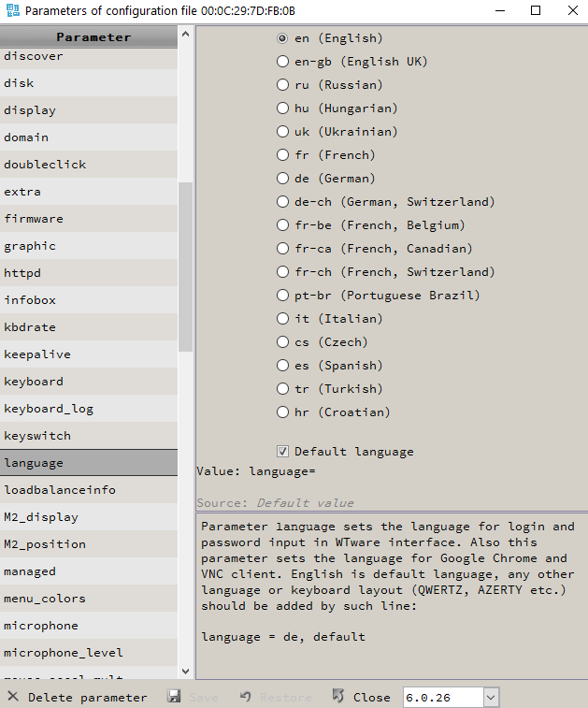This screenshot has height=708, width=588.
Task: Click the Delete parameter X icon
Action: tap(13, 697)
